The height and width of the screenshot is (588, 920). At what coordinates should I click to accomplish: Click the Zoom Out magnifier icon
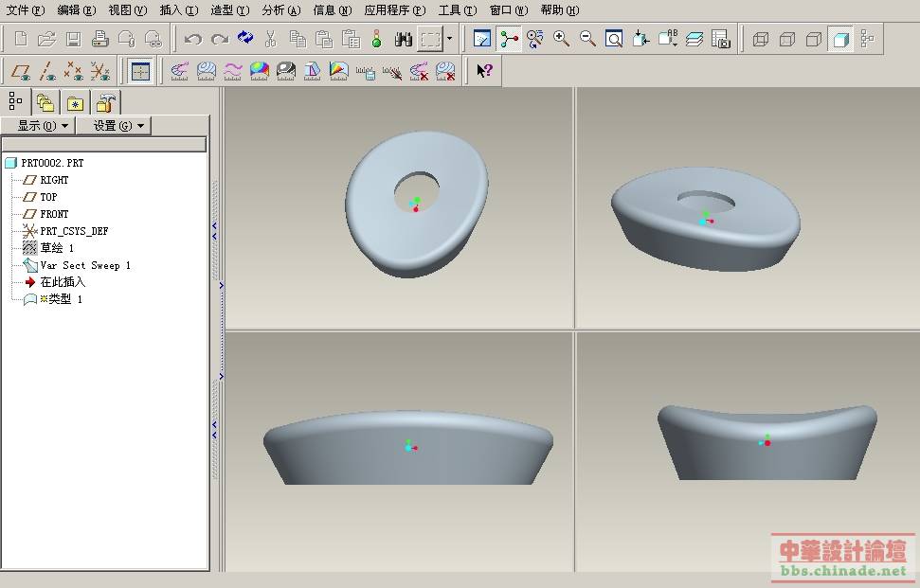pyautogui.click(x=587, y=39)
